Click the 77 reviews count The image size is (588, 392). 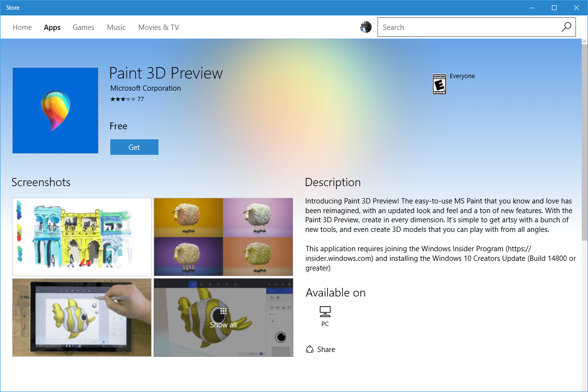[x=140, y=99]
